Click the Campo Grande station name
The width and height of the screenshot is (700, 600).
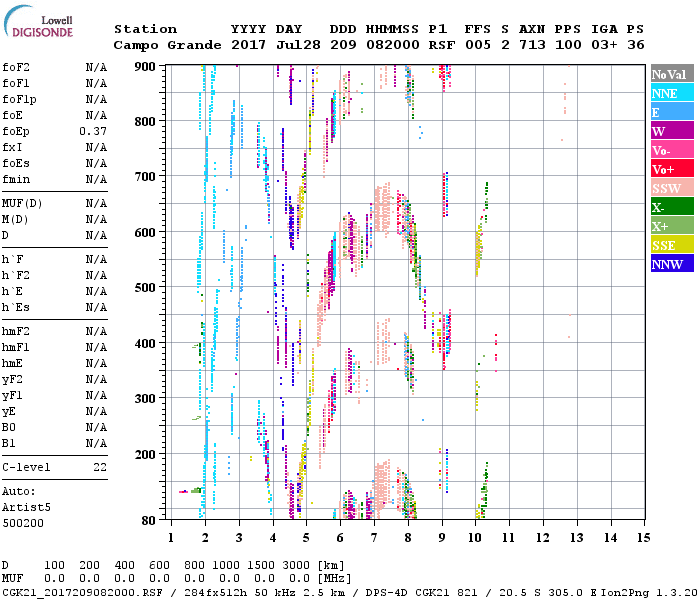click(x=165, y=45)
